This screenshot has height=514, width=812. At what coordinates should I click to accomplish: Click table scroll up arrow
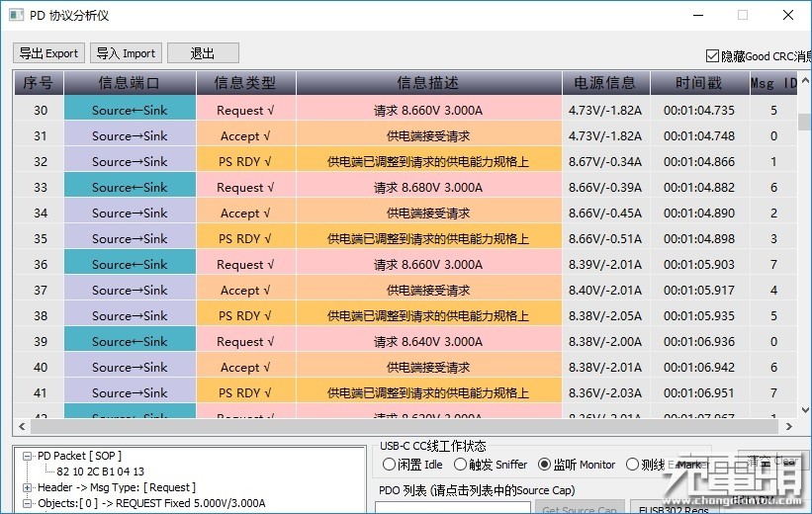tap(805, 81)
